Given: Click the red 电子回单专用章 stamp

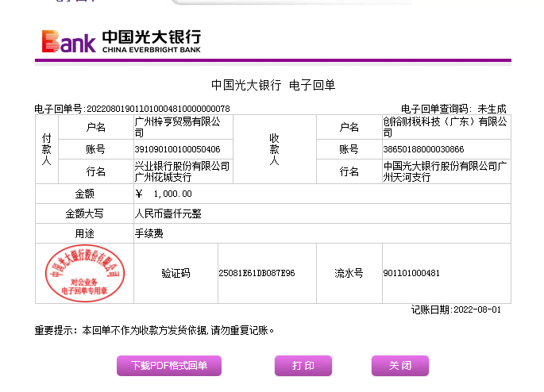Looking at the screenshot, I should click(x=85, y=273).
